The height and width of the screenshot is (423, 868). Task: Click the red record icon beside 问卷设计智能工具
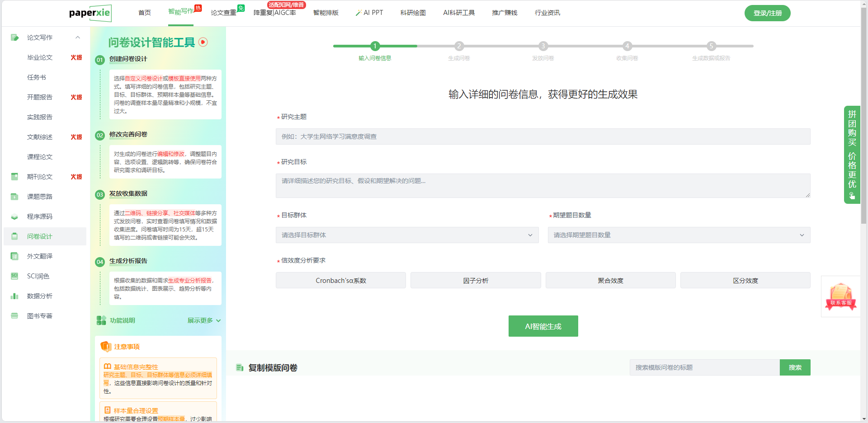click(x=203, y=42)
